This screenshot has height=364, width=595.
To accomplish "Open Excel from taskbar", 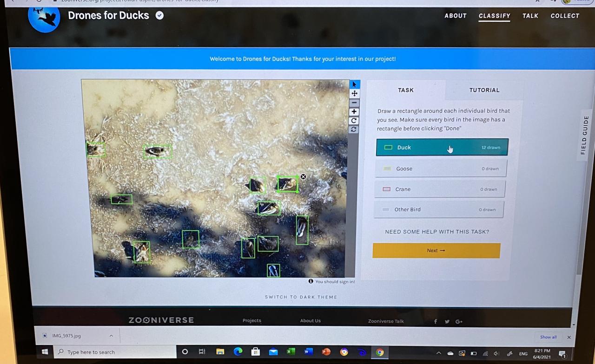I will pyautogui.click(x=291, y=351).
